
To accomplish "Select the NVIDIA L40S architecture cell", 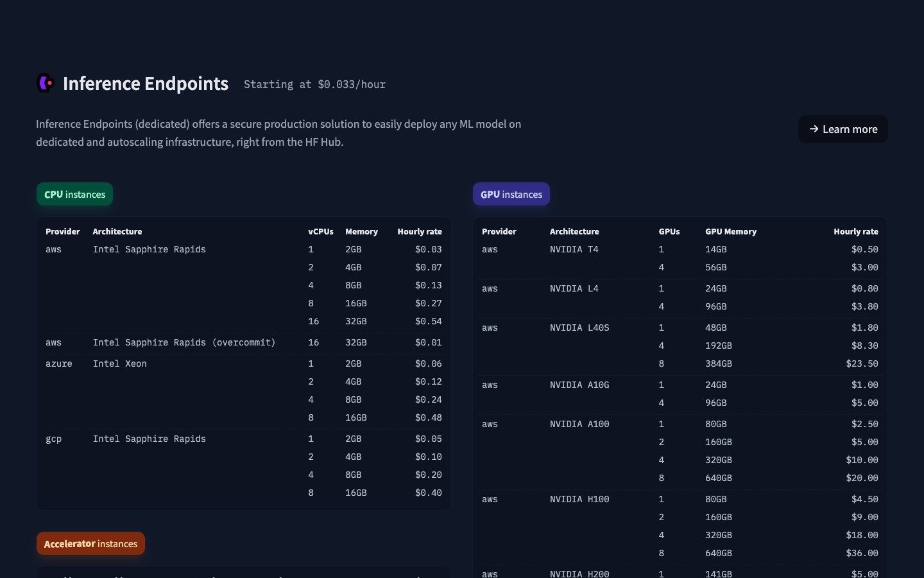I will click(x=579, y=328).
